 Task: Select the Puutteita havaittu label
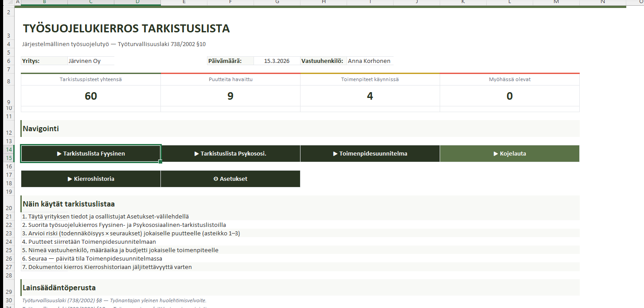pos(230,80)
